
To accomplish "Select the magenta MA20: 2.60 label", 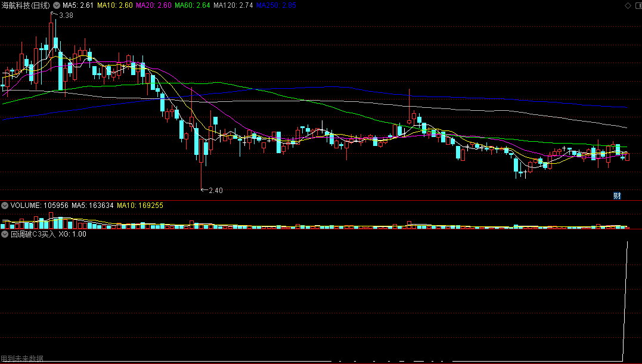I will (154, 5).
